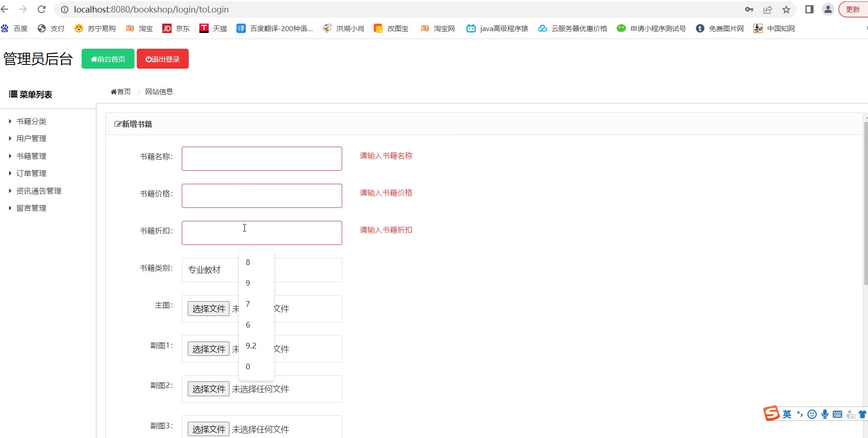The image size is (868, 438).
Task: Click the 网站信息 breadcrumb
Action: tap(159, 92)
